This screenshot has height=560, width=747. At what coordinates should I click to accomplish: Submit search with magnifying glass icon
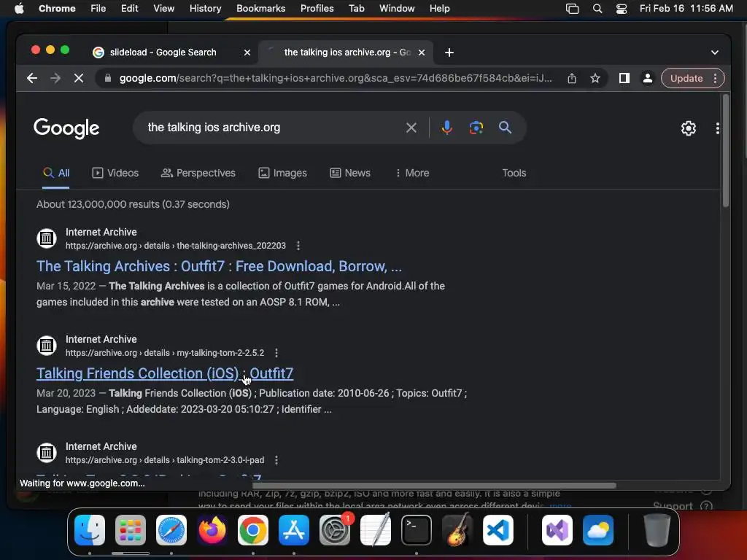[x=505, y=128]
